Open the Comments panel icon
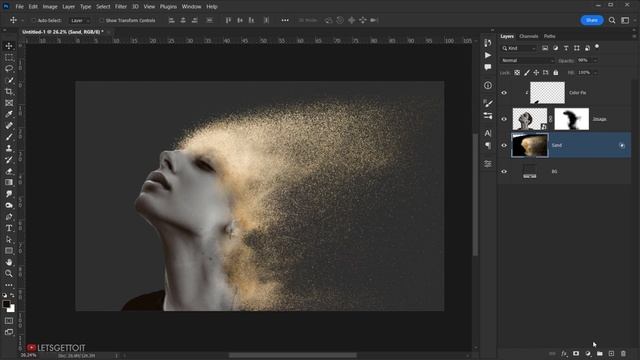 pos(488,67)
